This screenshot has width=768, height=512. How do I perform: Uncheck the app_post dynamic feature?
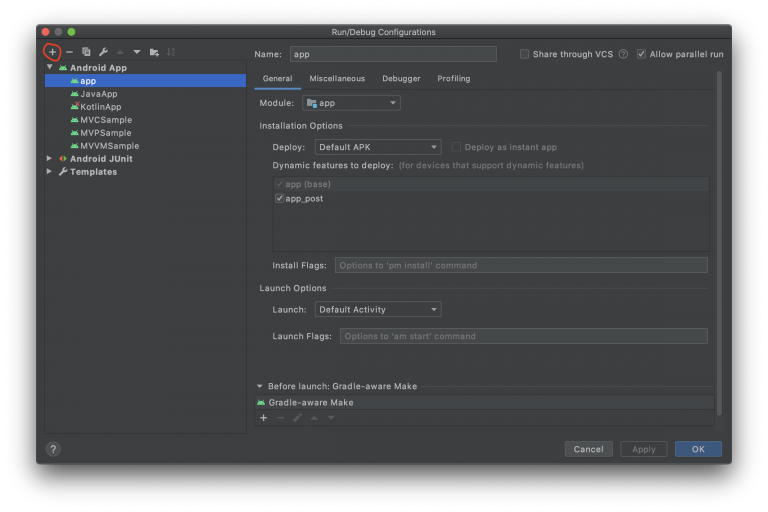(x=280, y=199)
